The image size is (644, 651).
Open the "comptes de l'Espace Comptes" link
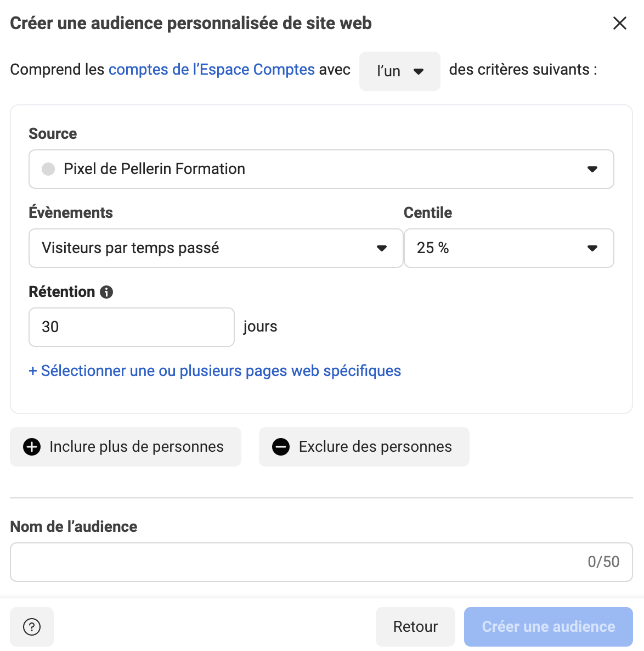[x=212, y=70]
